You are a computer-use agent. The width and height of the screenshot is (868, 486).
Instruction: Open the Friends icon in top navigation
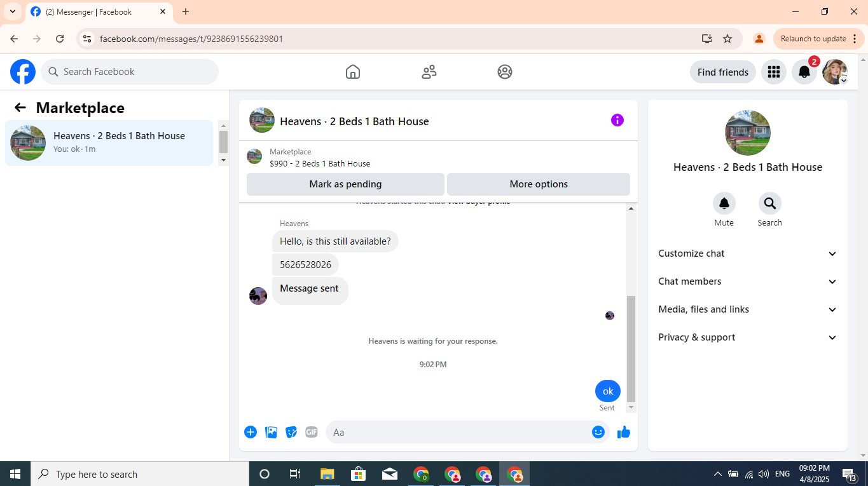click(429, 72)
